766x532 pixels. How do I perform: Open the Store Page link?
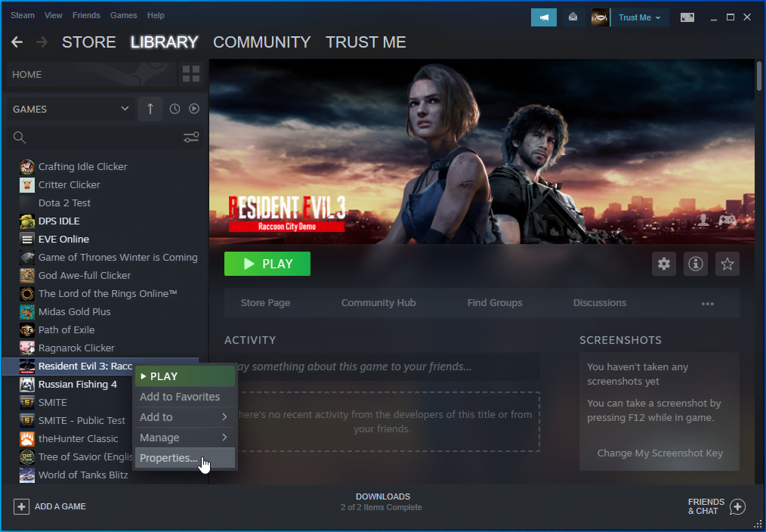(x=265, y=303)
